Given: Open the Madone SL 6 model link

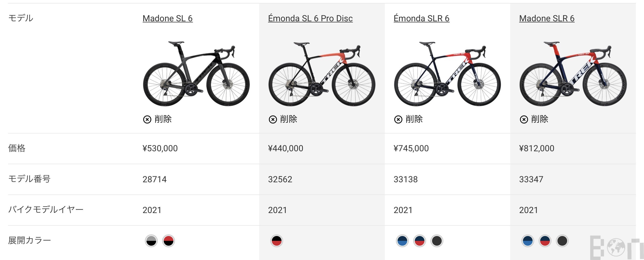Looking at the screenshot, I should (x=167, y=18).
